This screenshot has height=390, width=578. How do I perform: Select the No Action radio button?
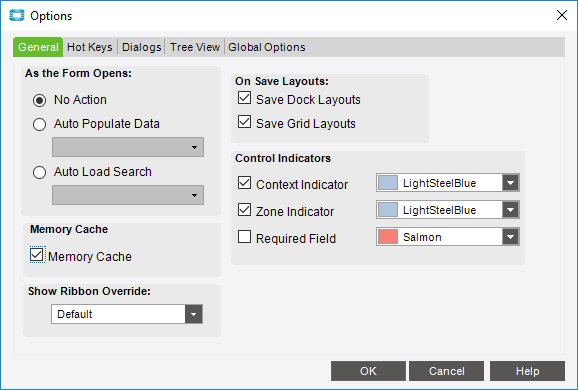(39, 100)
